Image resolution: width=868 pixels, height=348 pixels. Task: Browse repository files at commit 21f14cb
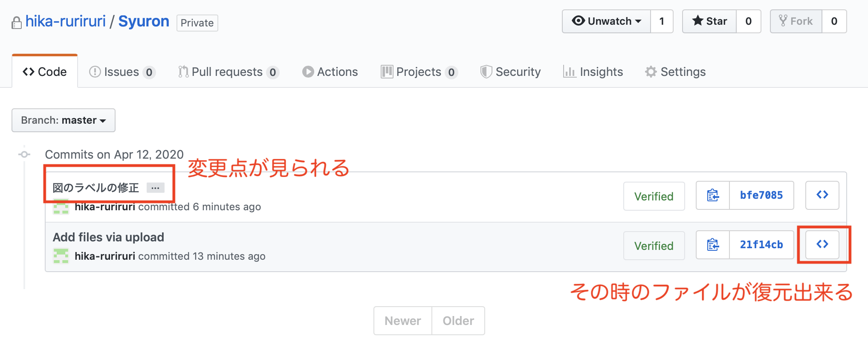click(822, 245)
